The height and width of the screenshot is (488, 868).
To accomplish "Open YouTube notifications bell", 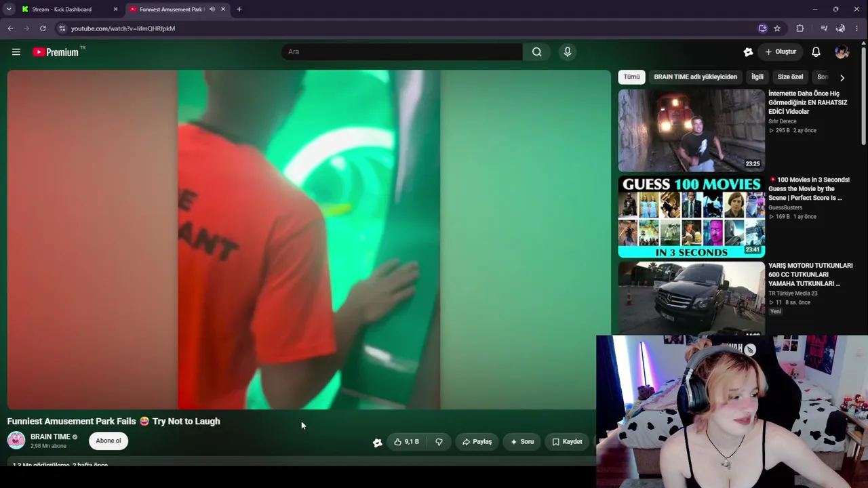I will (816, 52).
